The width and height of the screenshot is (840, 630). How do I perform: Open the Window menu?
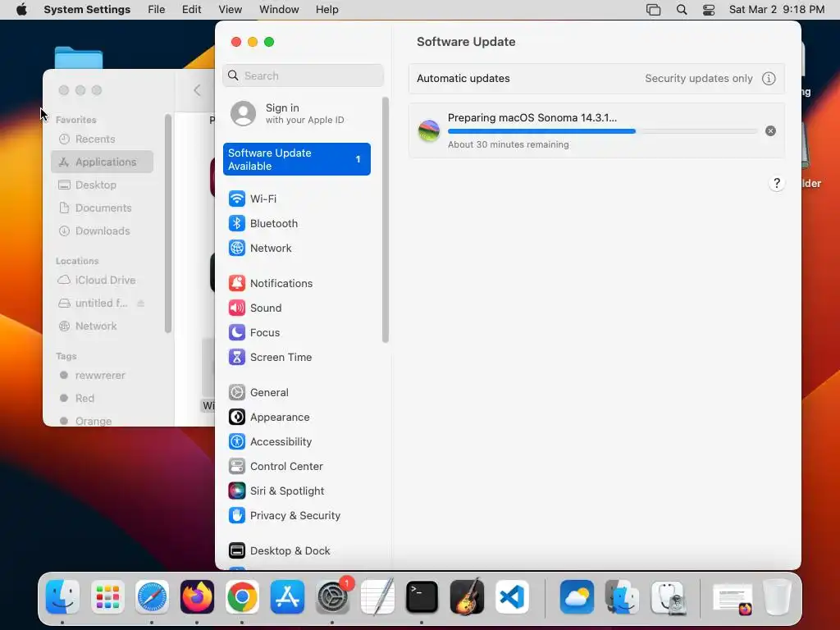[279, 10]
